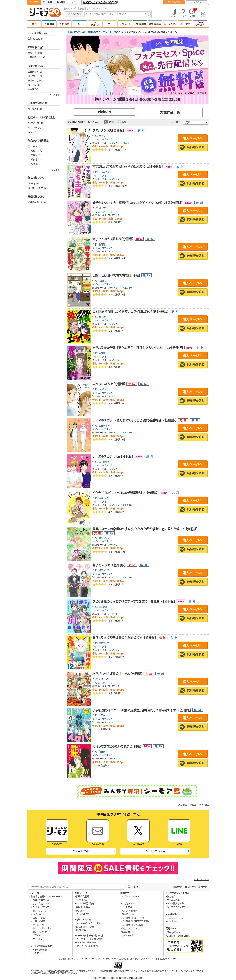Expand もっと見る under author filter
The width and height of the screenshot is (236, 980).
[54, 95]
